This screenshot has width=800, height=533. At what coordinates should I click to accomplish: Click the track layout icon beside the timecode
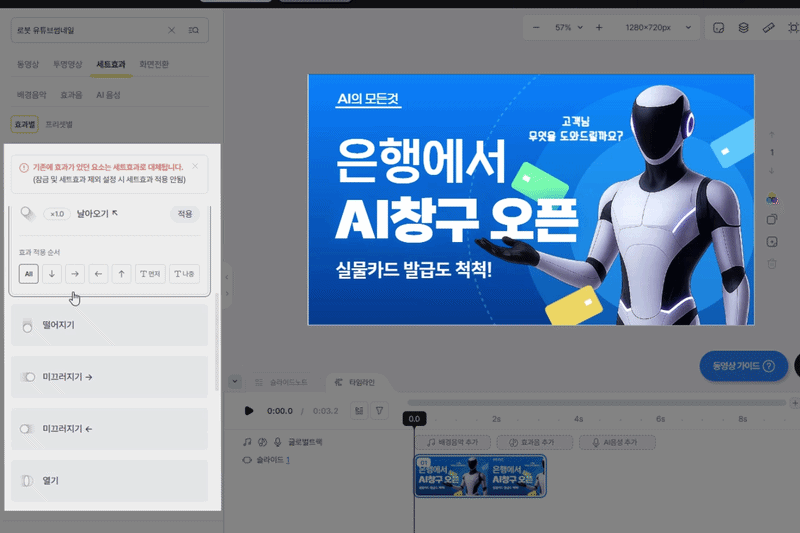359,411
